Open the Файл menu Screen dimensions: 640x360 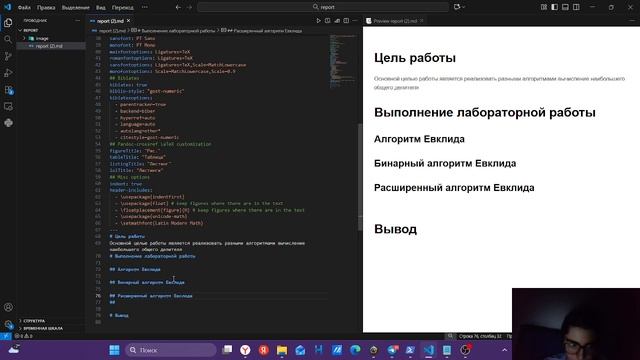[x=24, y=7]
